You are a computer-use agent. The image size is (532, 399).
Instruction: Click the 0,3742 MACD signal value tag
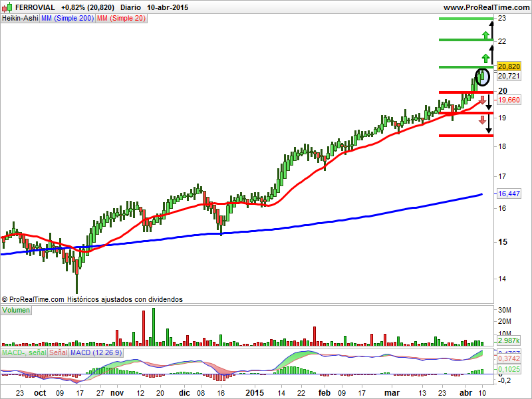pos(509,358)
